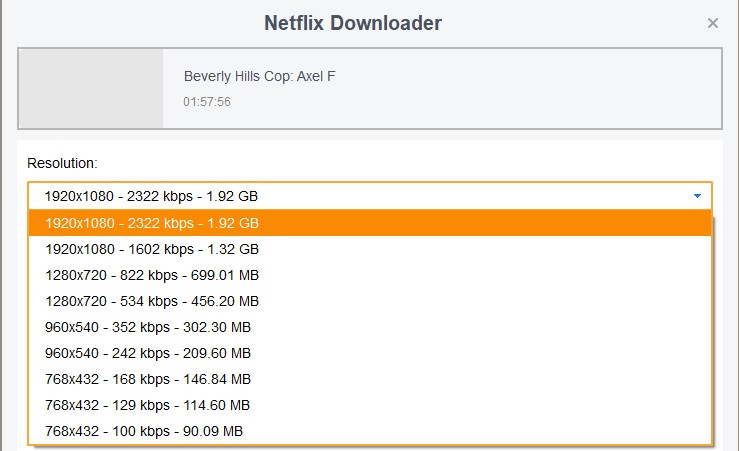Select highlighted 1920x1080 2322 kbps option
The height and width of the screenshot is (451, 739).
[x=152, y=223]
